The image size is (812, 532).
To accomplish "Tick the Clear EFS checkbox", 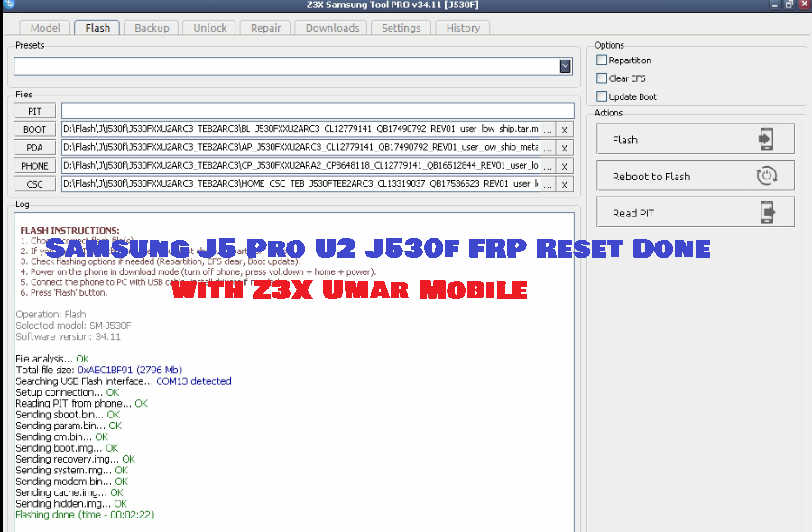I will [602, 78].
